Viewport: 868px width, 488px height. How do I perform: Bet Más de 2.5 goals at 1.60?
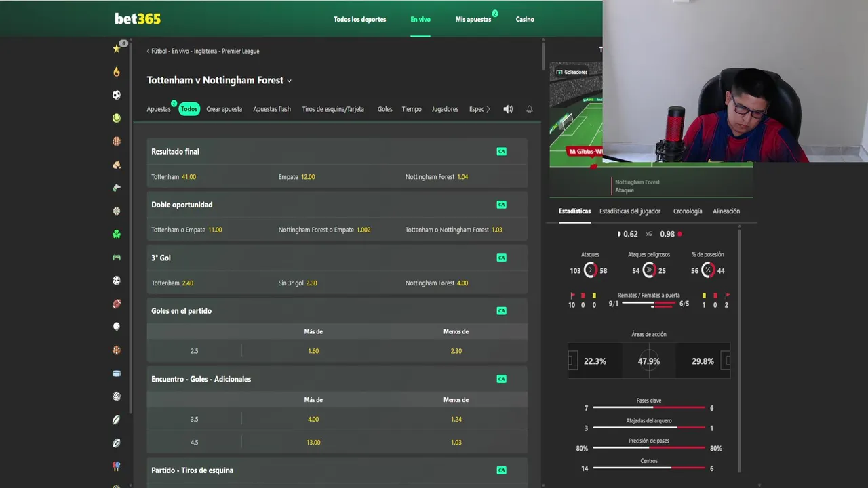coord(313,351)
